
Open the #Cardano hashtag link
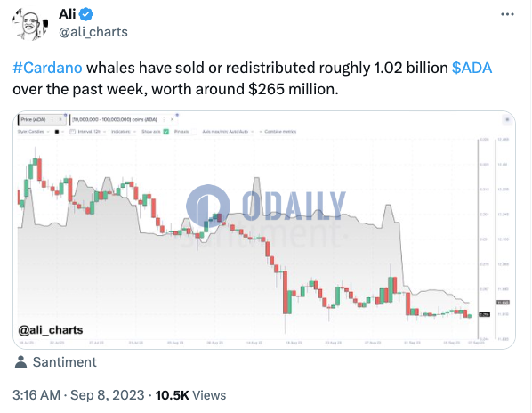47,68
